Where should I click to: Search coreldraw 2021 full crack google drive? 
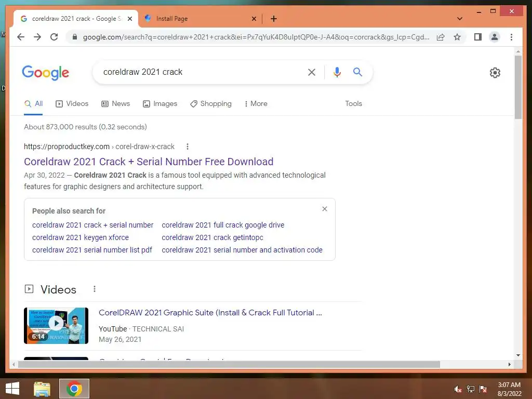(223, 225)
